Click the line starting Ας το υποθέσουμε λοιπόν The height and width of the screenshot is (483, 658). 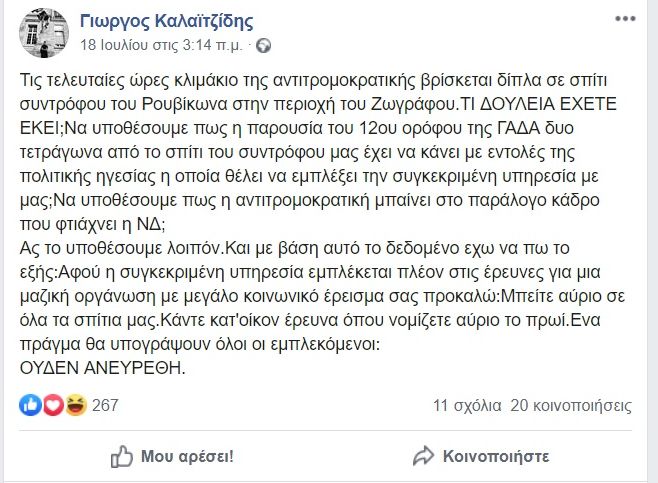294,248
